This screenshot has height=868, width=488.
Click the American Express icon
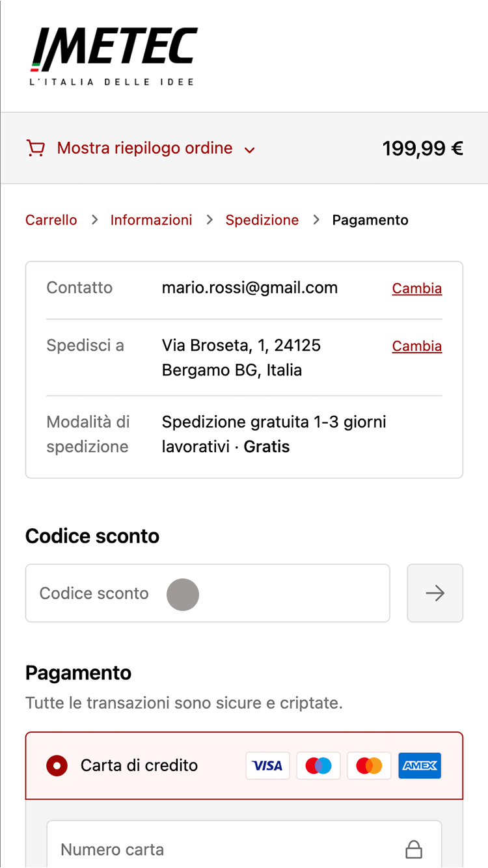[420, 766]
